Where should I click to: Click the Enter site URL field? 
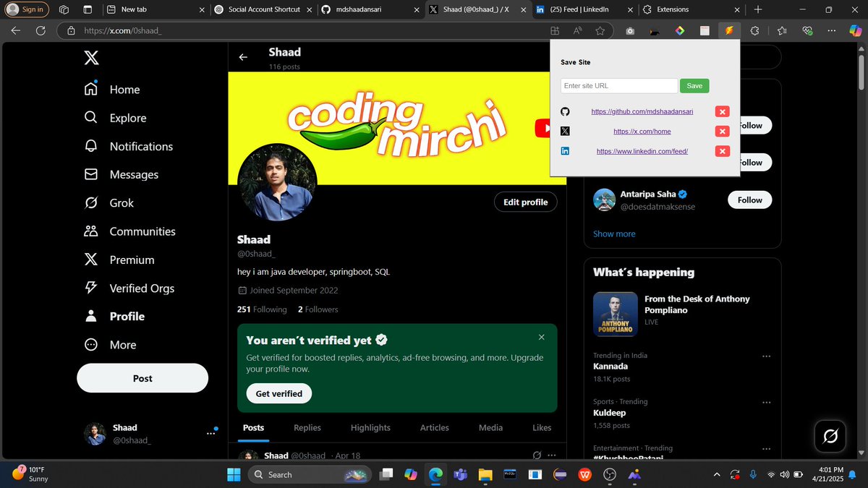pos(619,85)
